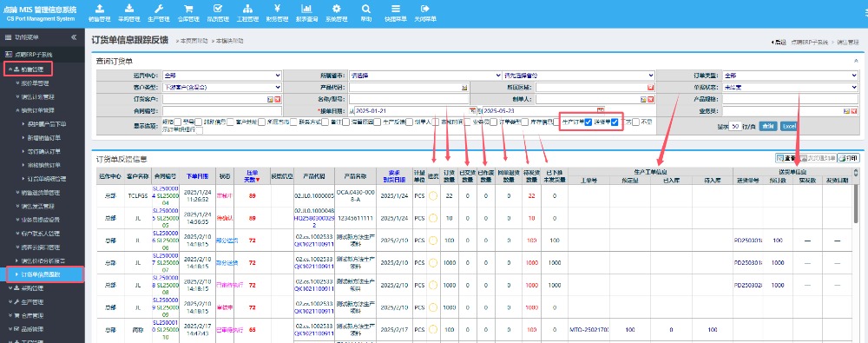Click the blue 查询 button
The width and height of the screenshot is (868, 343).
(x=767, y=126)
